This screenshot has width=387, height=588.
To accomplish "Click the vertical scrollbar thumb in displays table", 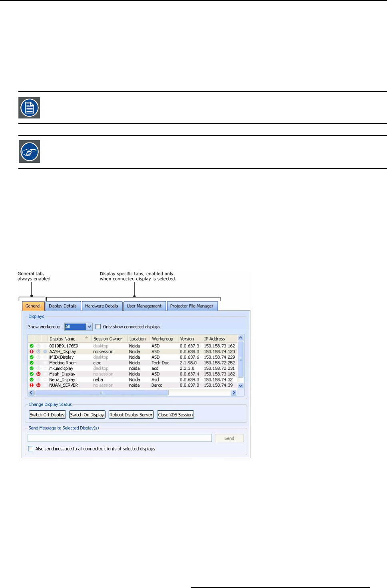I will tap(241, 359).
